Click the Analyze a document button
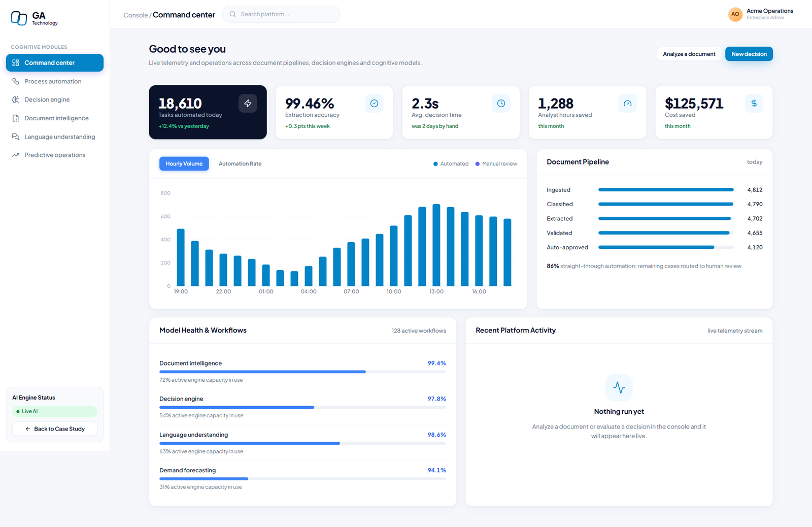The height and width of the screenshot is (527, 812). [689, 54]
